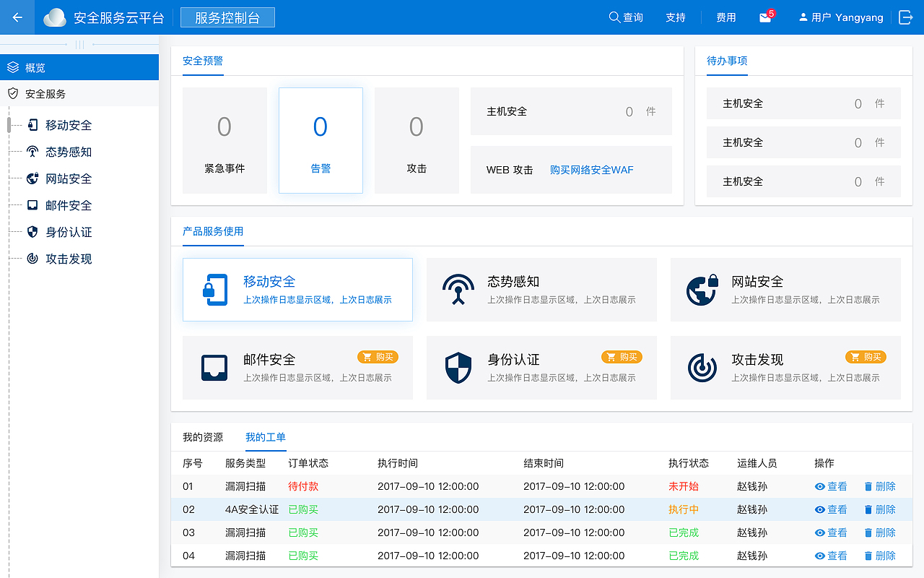Switch to the 我的工单 tab
This screenshot has height=578, width=924.
266,437
